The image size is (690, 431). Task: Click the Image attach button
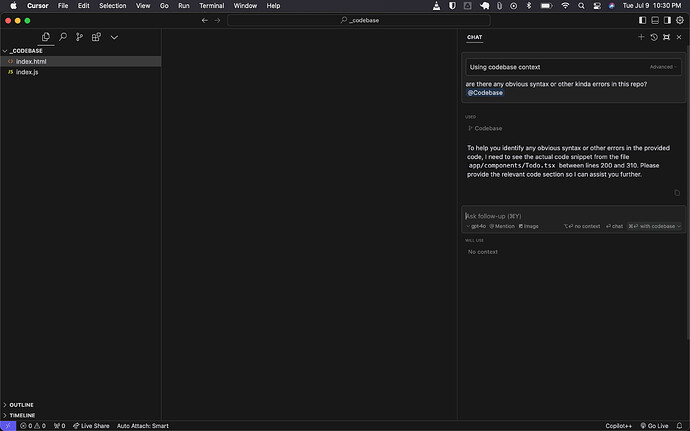click(529, 226)
